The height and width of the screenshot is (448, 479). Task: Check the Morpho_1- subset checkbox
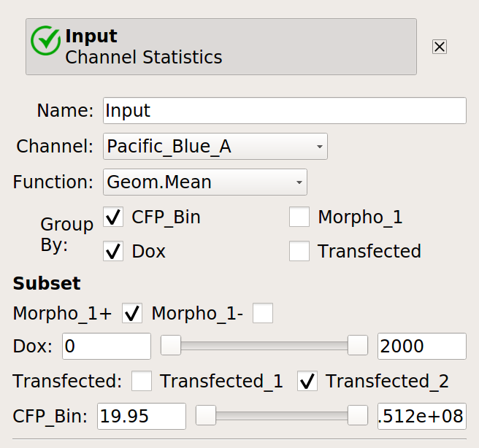[x=263, y=313]
